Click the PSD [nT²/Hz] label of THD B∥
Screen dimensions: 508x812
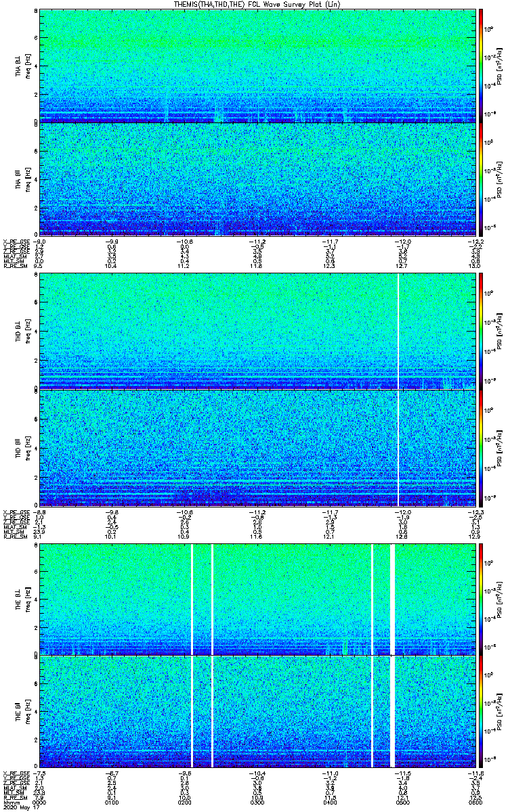pyautogui.click(x=500, y=448)
